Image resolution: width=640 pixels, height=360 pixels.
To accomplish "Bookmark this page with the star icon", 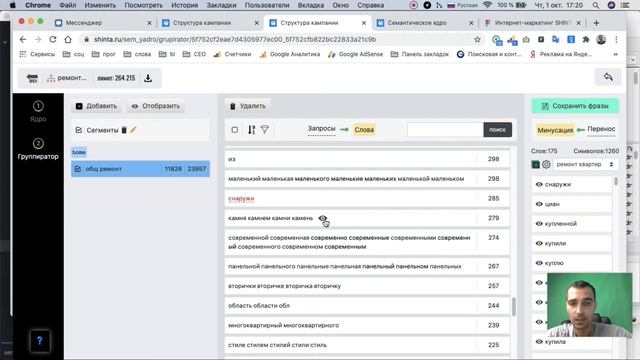I will (477, 40).
